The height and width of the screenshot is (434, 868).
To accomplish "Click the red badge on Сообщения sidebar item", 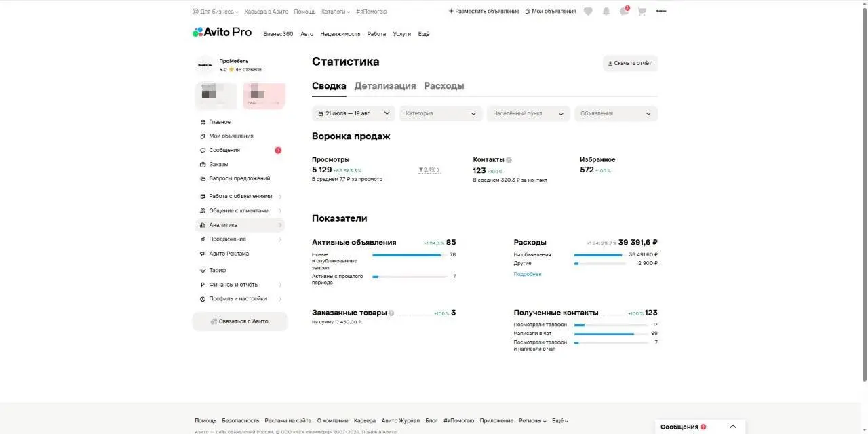I will [x=278, y=151].
